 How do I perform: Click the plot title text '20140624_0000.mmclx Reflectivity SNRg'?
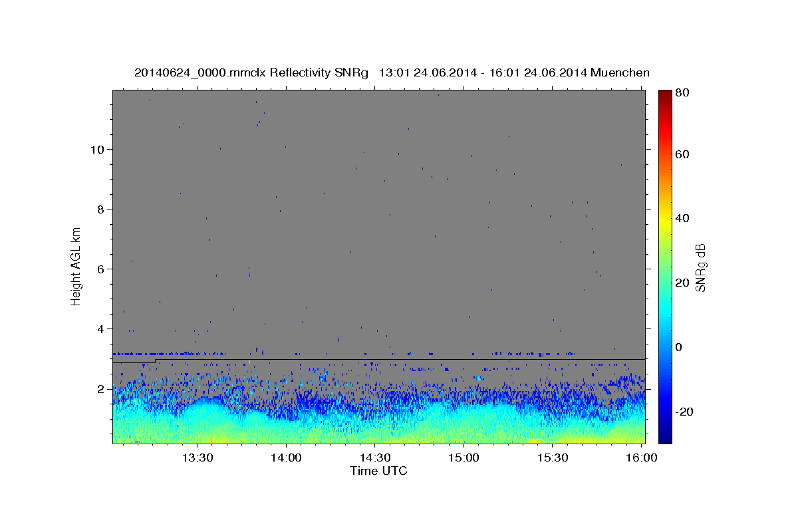251,72
